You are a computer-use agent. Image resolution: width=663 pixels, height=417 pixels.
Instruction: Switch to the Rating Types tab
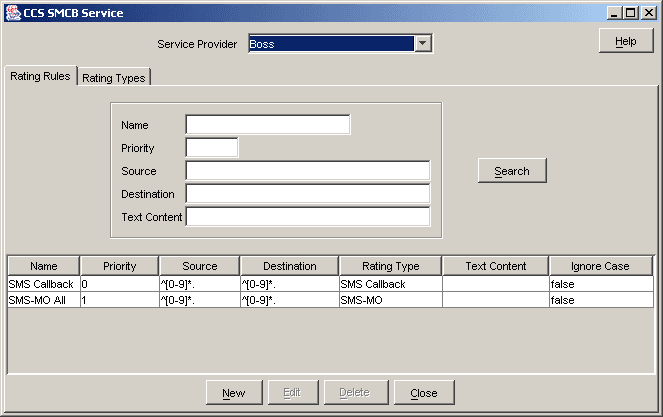114,77
